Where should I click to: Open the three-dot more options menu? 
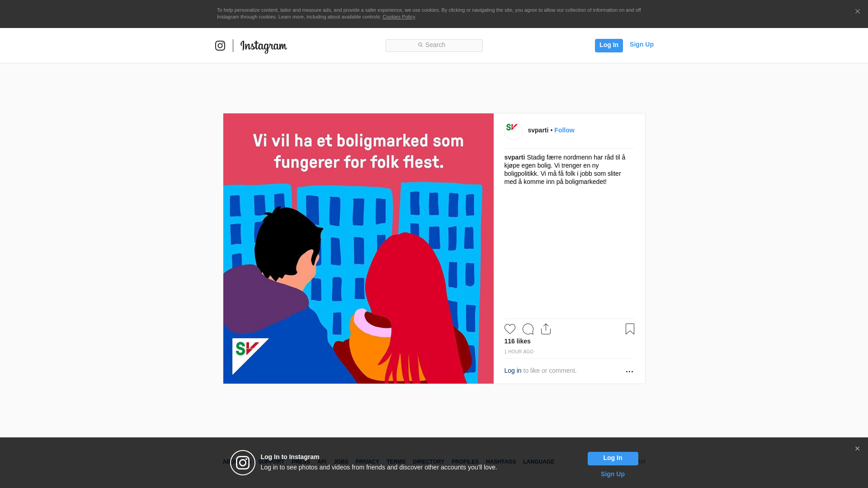(629, 371)
